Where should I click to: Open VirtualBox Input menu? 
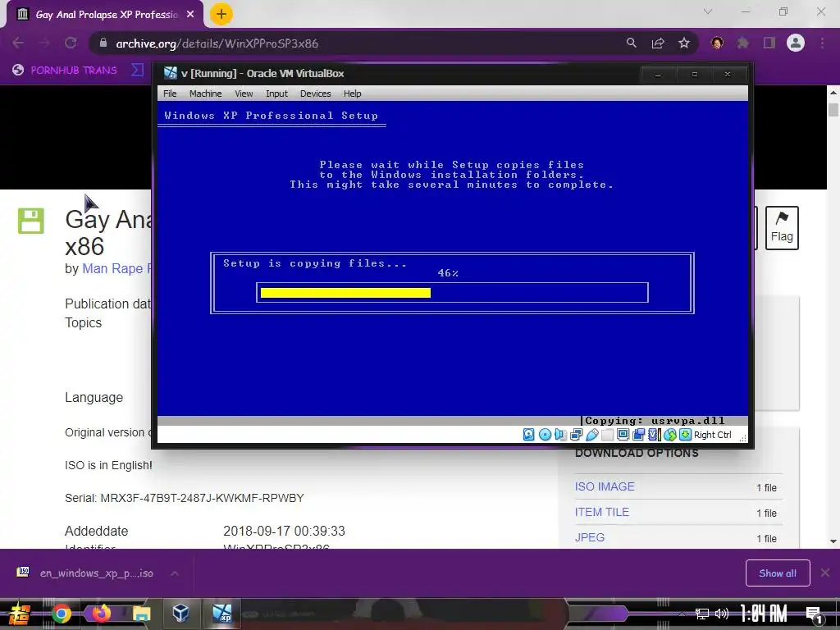click(276, 94)
